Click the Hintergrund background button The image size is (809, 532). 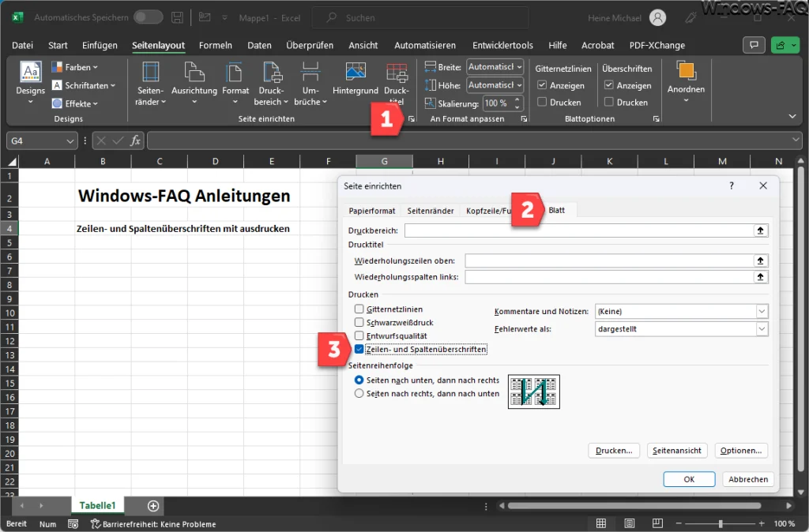click(x=355, y=80)
